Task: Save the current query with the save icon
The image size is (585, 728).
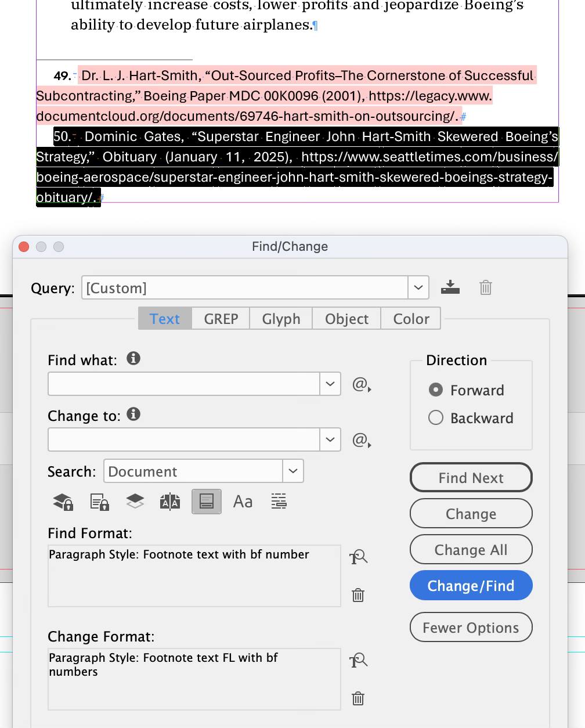Action: click(x=450, y=287)
